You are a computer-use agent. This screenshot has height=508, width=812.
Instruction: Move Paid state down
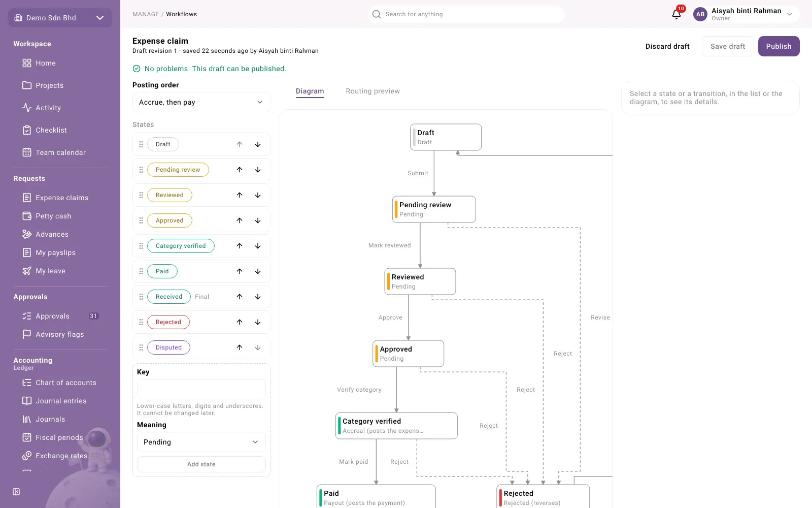pyautogui.click(x=258, y=271)
